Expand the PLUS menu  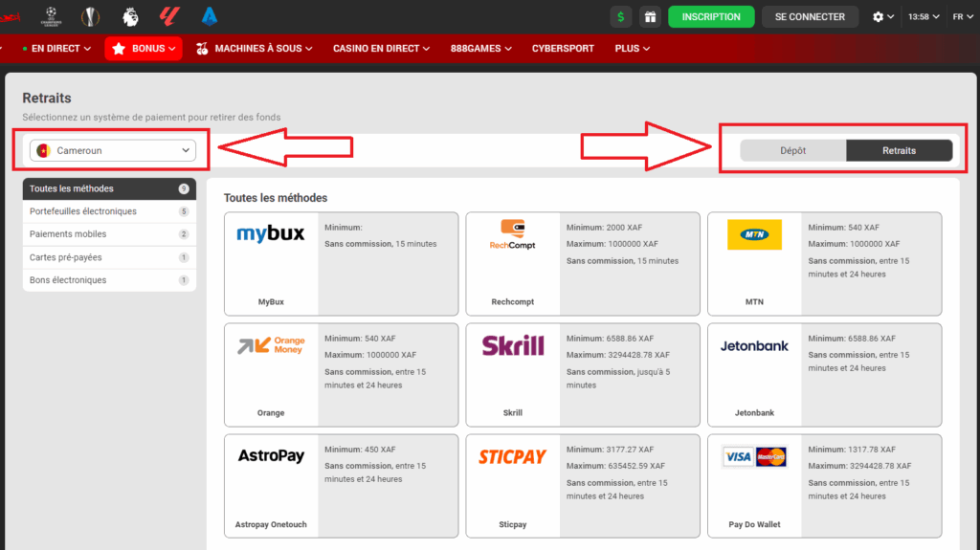click(632, 48)
